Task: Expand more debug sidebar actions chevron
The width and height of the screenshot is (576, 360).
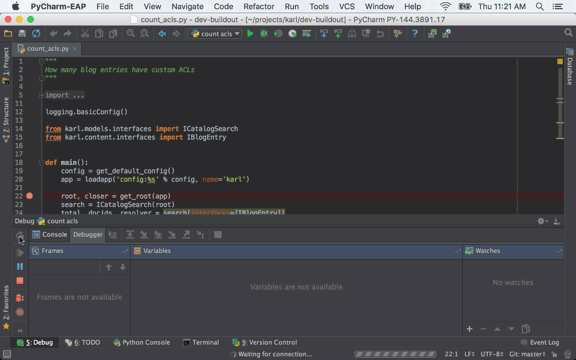Action: coord(20,331)
